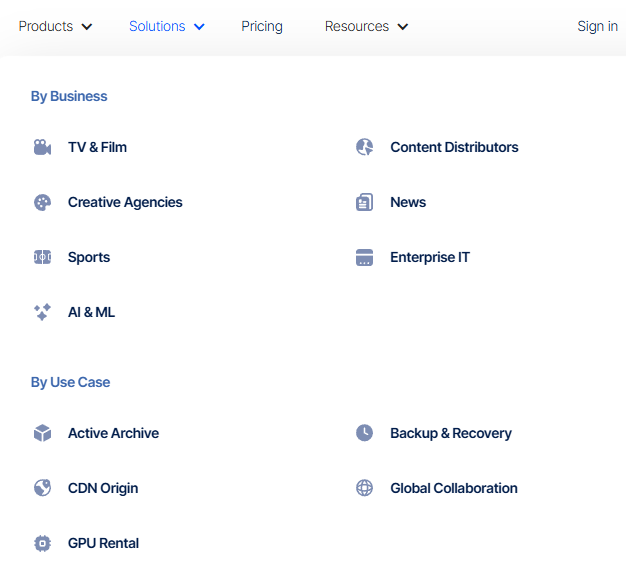Screen dimensions: 626x583
Task: Open the CDN Origin use case link
Action: click(x=103, y=488)
